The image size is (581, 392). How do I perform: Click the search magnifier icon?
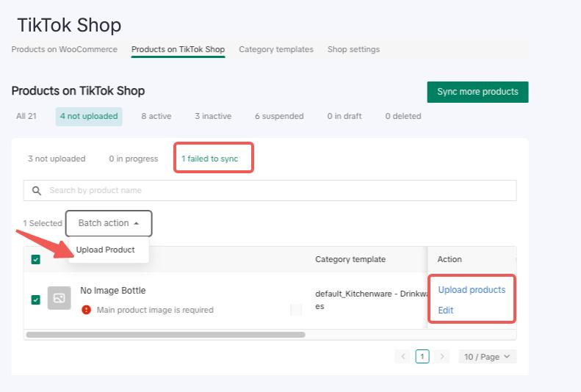37,191
